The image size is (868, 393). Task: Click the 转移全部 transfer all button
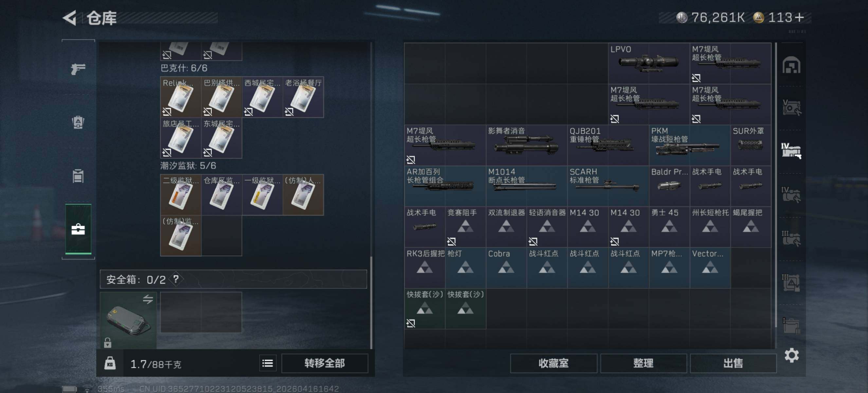(x=324, y=363)
